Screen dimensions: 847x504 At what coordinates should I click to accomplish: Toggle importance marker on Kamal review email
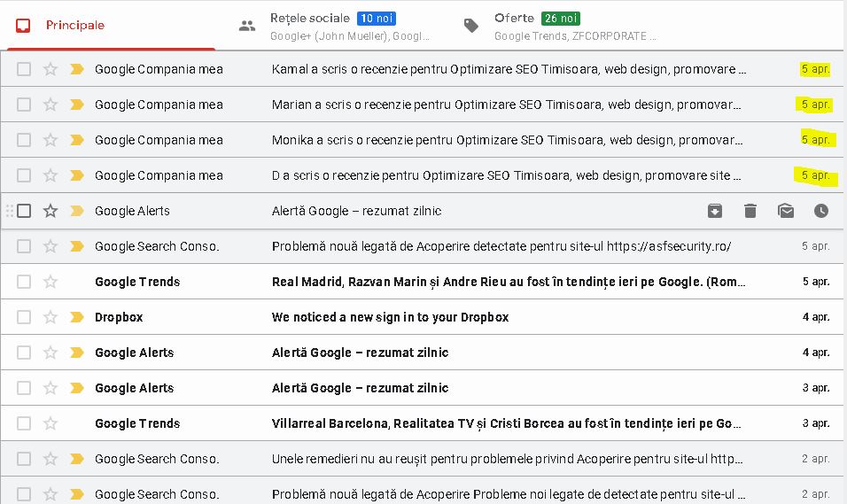[x=77, y=69]
